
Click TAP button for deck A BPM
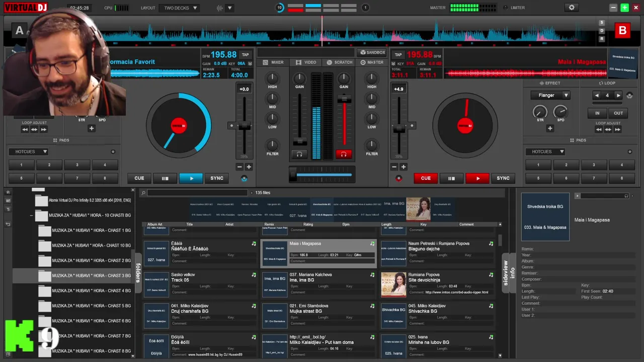coord(245,55)
